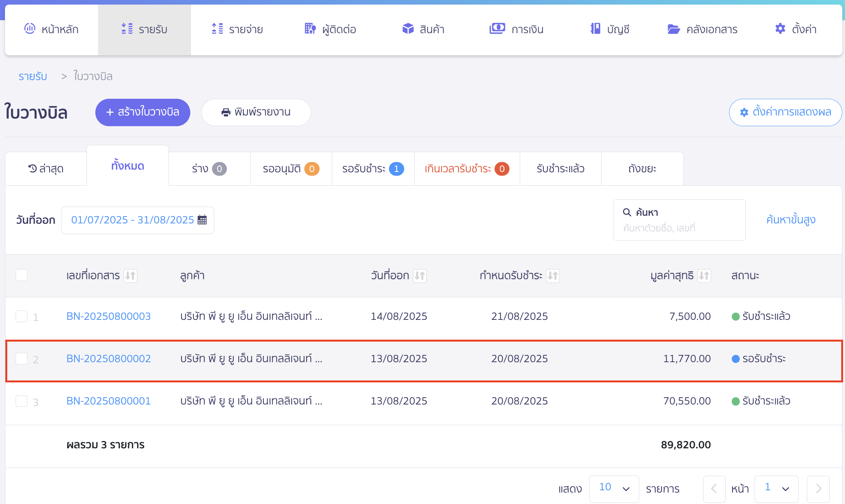Viewport: 845px width, 504px height.
Task: Click customer name in BN-20250800002 row
Action: tap(251, 359)
